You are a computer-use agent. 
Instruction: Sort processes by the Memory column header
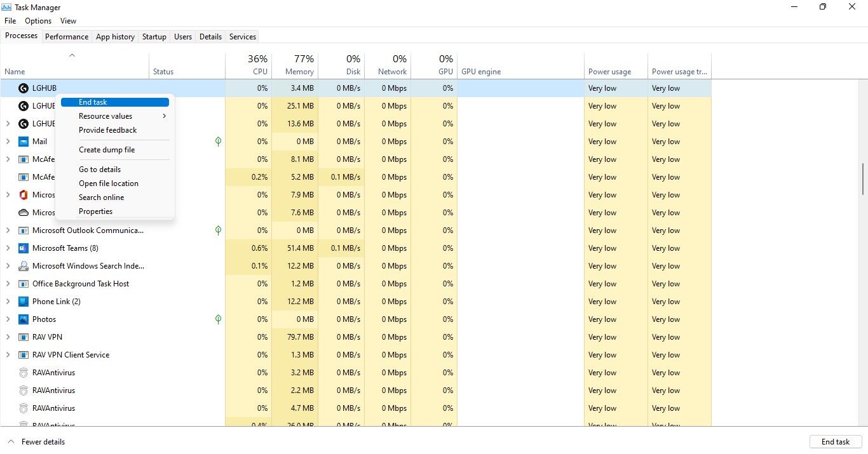click(x=295, y=65)
